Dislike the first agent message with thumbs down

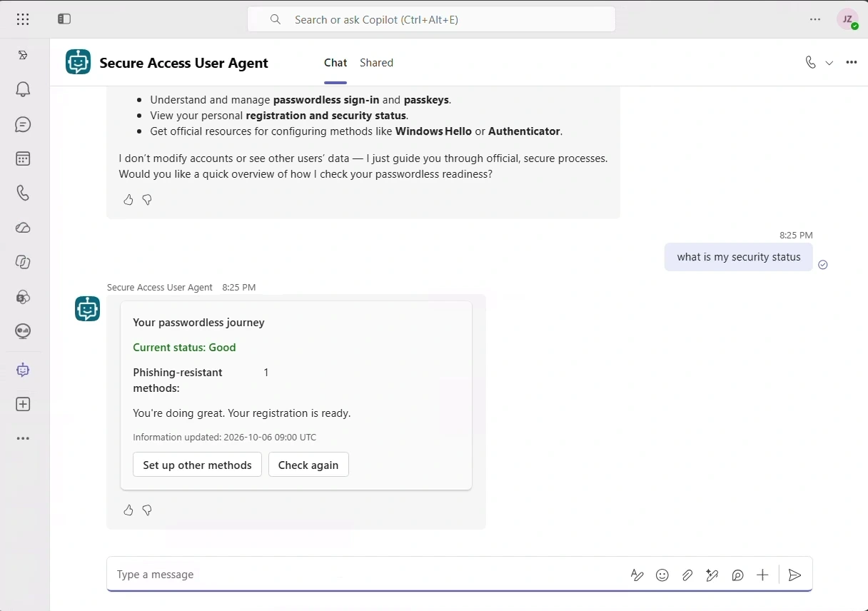point(147,200)
